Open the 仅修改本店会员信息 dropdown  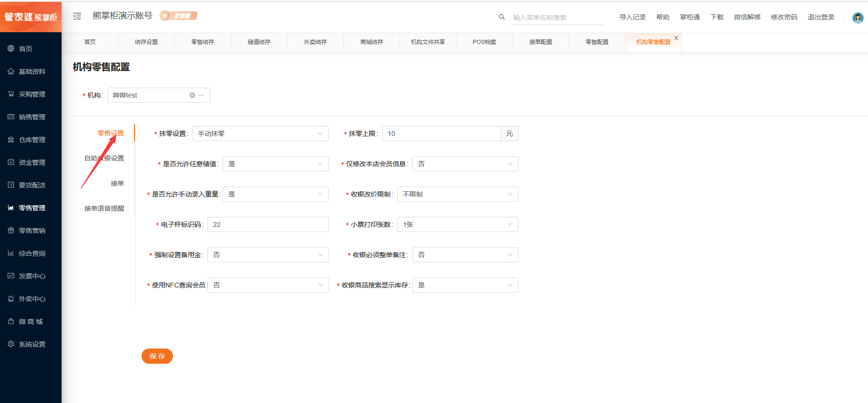click(x=465, y=164)
